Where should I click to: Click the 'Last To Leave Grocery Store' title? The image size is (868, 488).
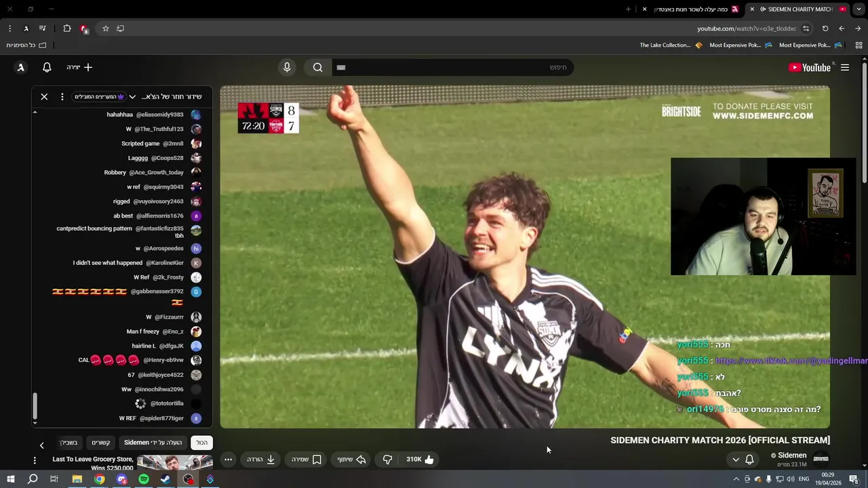93,464
